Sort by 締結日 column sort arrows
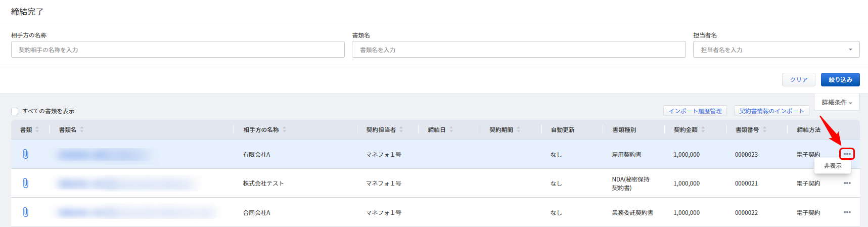This screenshot has height=227, width=868. [x=451, y=130]
